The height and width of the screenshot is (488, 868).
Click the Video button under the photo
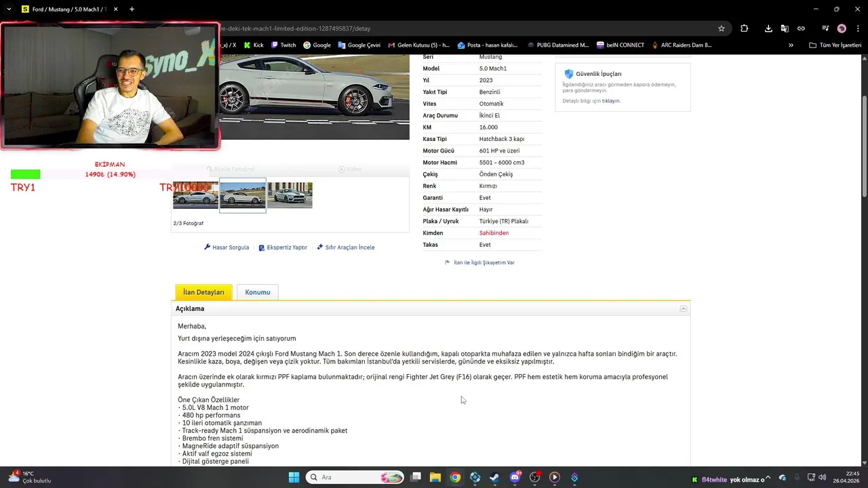pyautogui.click(x=350, y=169)
